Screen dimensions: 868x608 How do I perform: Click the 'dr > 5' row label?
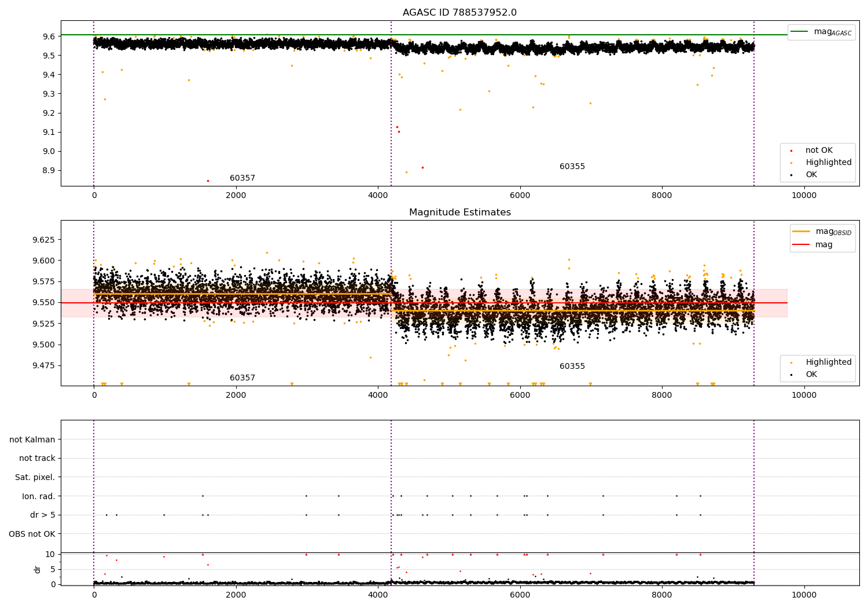(x=43, y=515)
